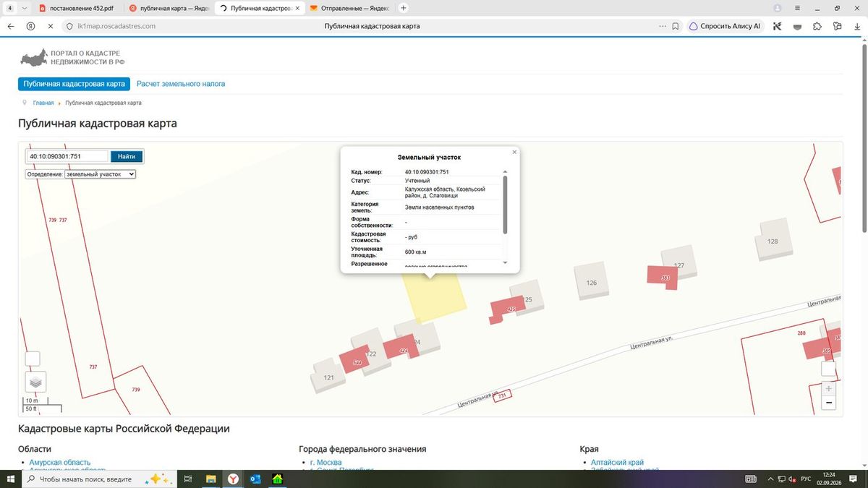Viewport: 868px width, 488px height.
Task: Click building number 126 on map
Action: pos(592,283)
